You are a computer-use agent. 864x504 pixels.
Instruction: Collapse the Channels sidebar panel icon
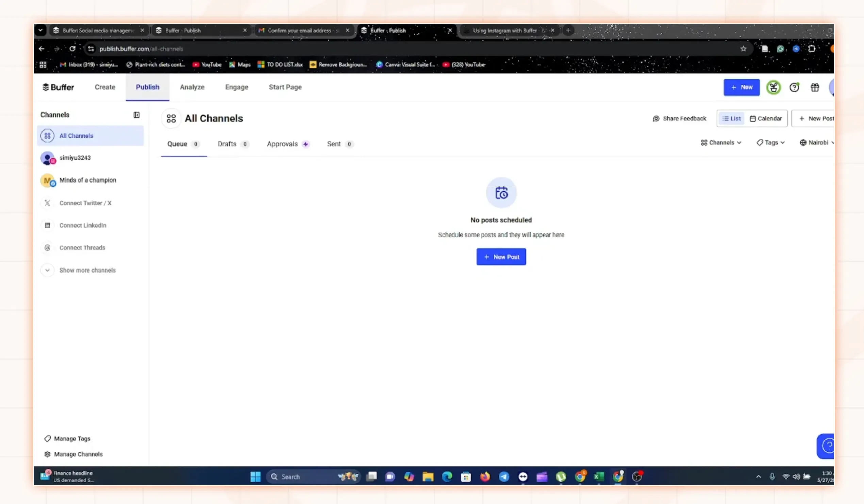click(136, 115)
